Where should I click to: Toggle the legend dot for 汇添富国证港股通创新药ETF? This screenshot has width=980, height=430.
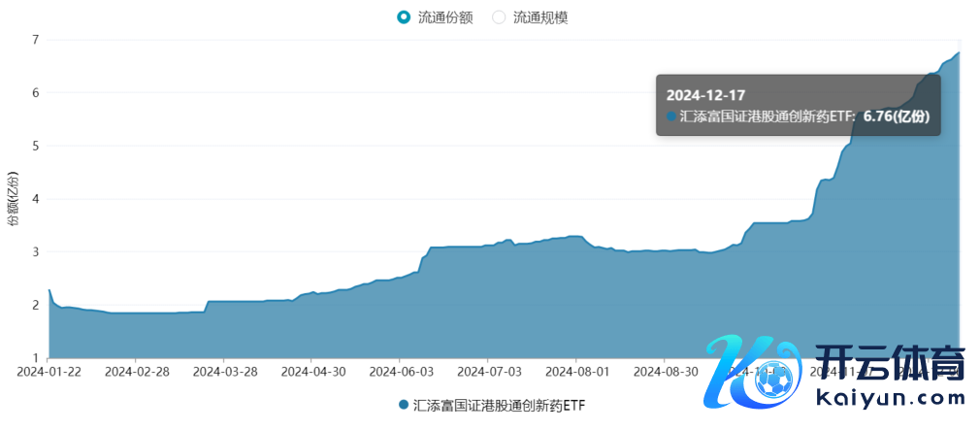[x=404, y=404]
